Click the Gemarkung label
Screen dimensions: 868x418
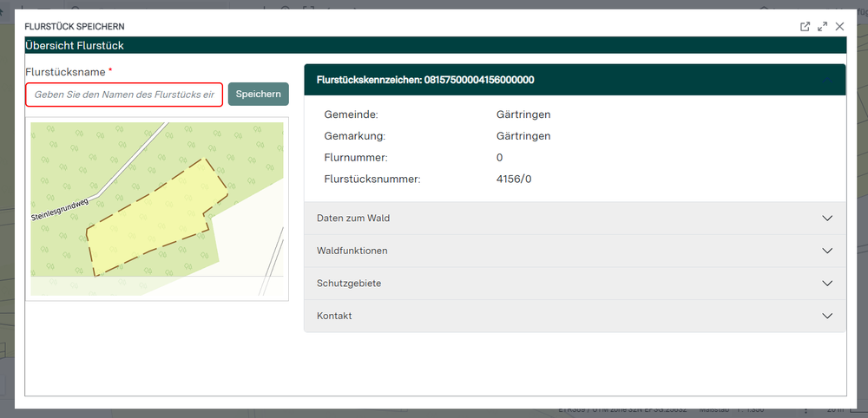[354, 136]
